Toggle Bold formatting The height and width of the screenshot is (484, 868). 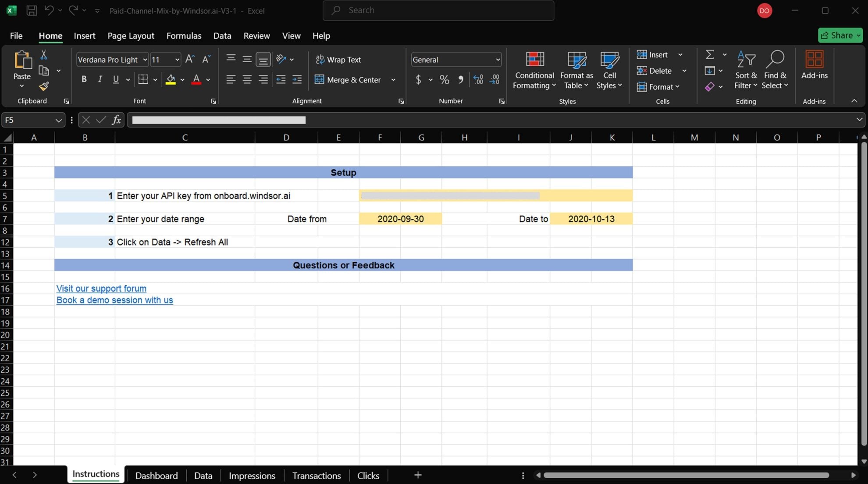(x=84, y=79)
